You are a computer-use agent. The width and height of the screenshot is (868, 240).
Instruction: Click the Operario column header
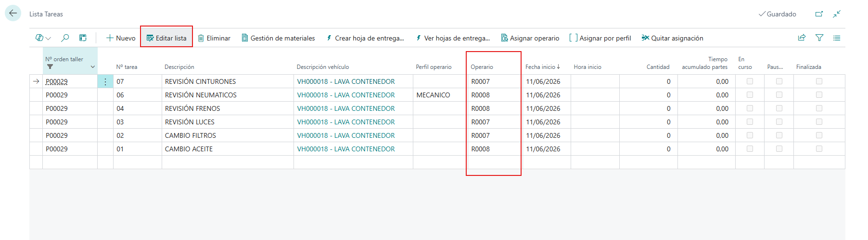(x=482, y=67)
